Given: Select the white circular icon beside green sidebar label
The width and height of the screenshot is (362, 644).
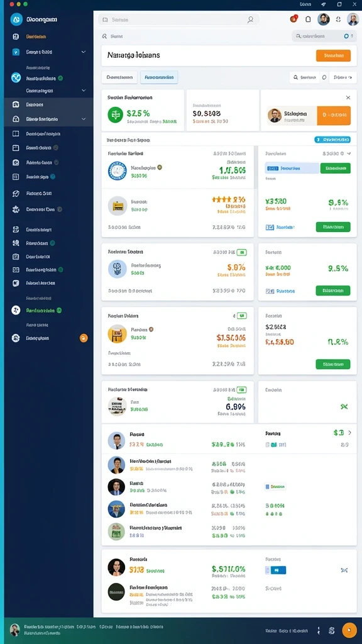Looking at the screenshot, I should point(16,310).
